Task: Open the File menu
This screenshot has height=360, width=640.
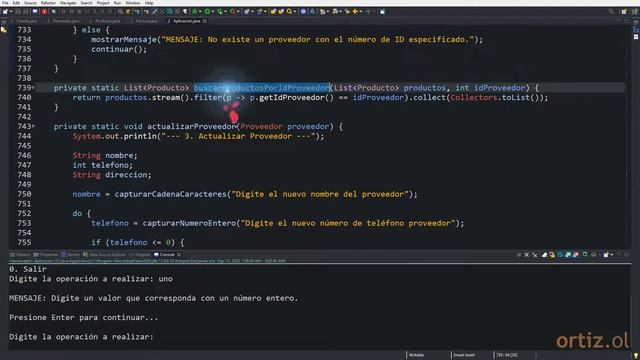Action: click(x=5, y=3)
